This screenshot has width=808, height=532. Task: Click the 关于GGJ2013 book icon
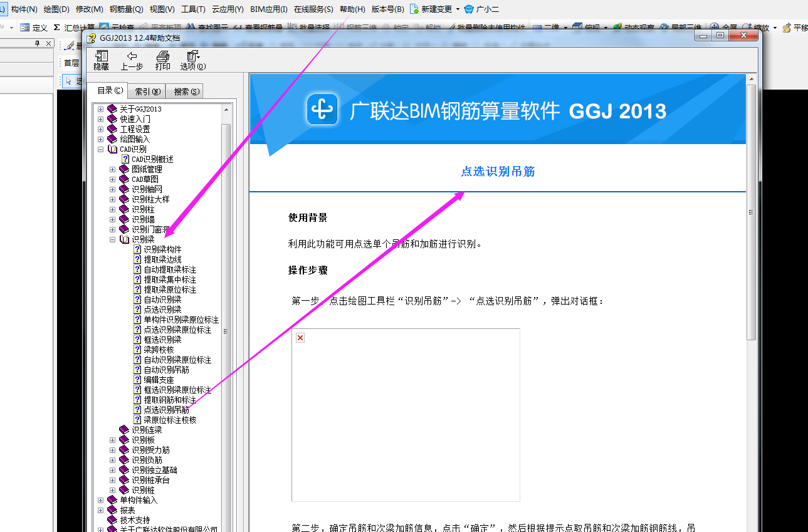tap(112, 109)
